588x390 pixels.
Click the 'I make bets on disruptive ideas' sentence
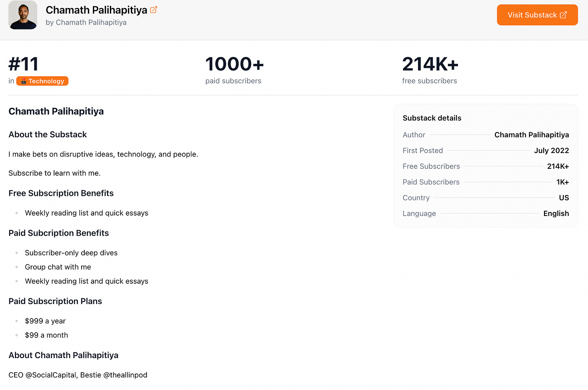tap(103, 154)
